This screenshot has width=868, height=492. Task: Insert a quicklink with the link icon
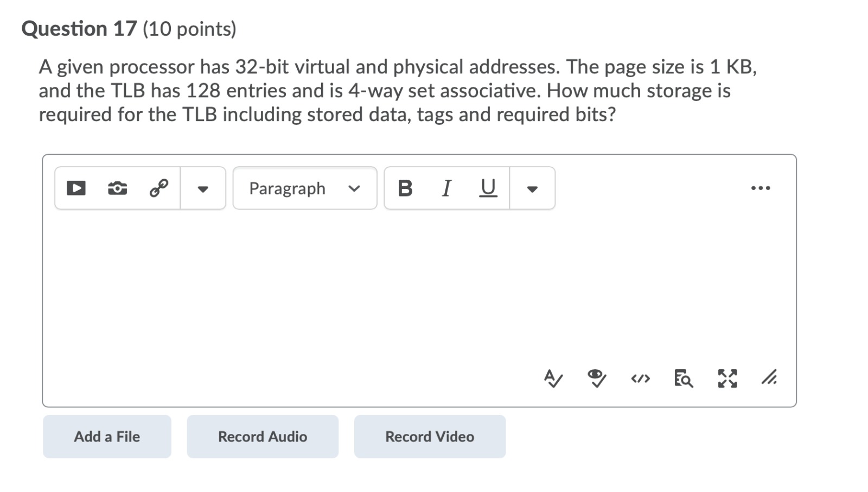click(x=157, y=188)
